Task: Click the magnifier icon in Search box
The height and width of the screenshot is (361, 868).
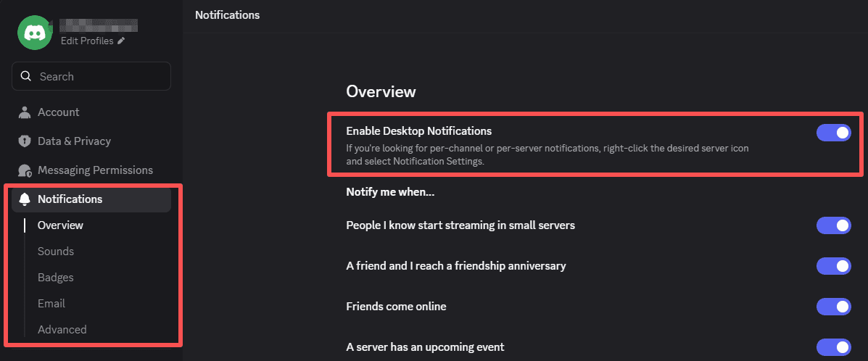Action: click(x=25, y=76)
